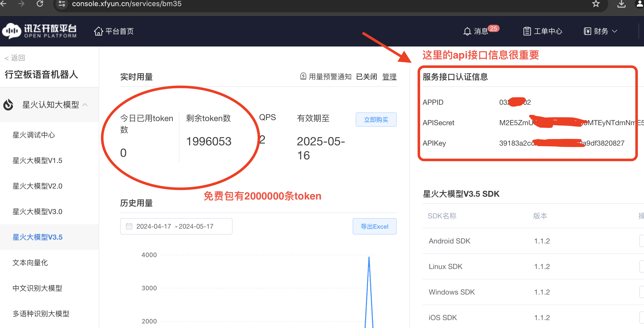Click 已关闭 alert status text
This screenshot has height=328, width=644.
[x=366, y=77]
